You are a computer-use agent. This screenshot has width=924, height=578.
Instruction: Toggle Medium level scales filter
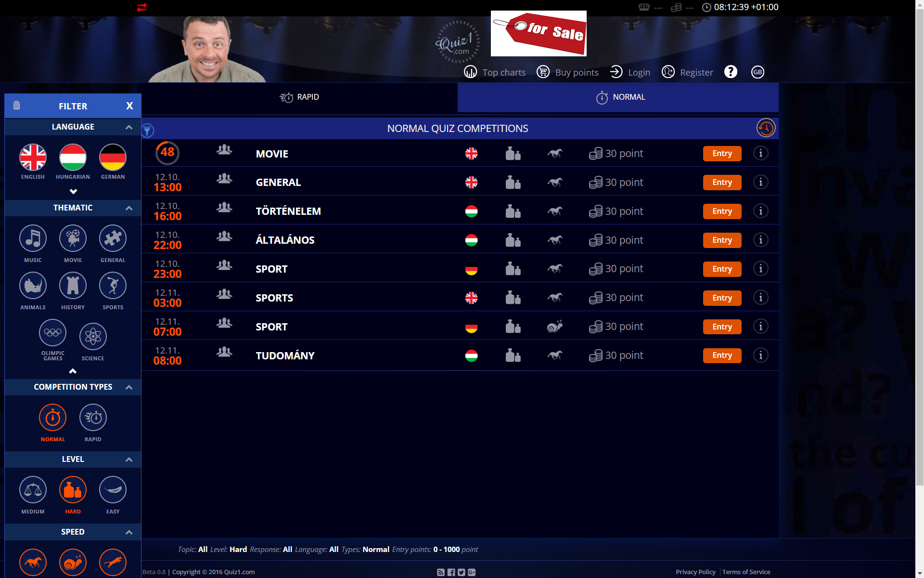tap(33, 490)
